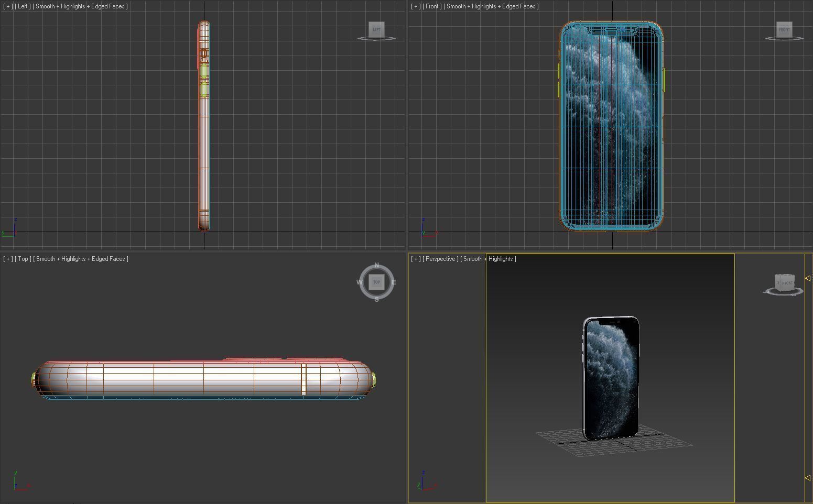Select the phone body in the Top viewport

203,380
